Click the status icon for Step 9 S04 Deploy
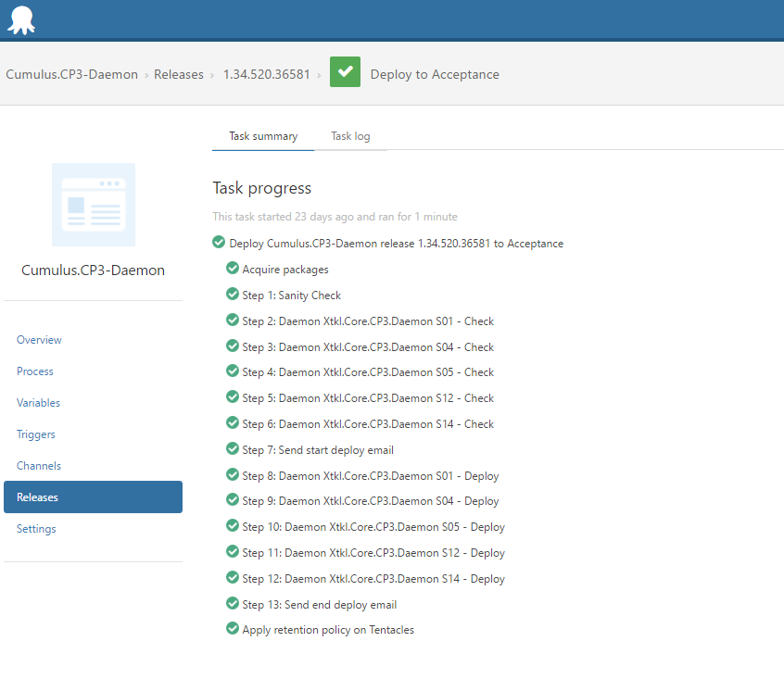The height and width of the screenshot is (679, 784). pos(233,499)
